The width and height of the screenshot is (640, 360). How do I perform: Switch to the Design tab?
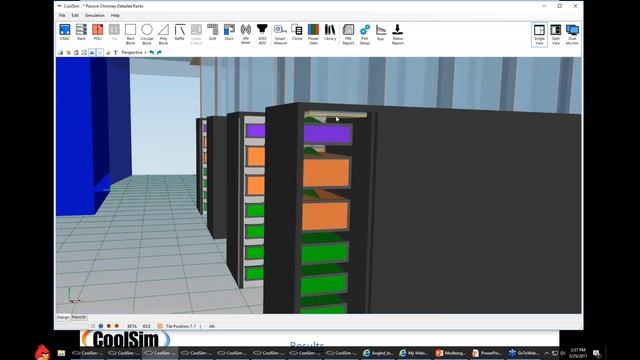63,317
